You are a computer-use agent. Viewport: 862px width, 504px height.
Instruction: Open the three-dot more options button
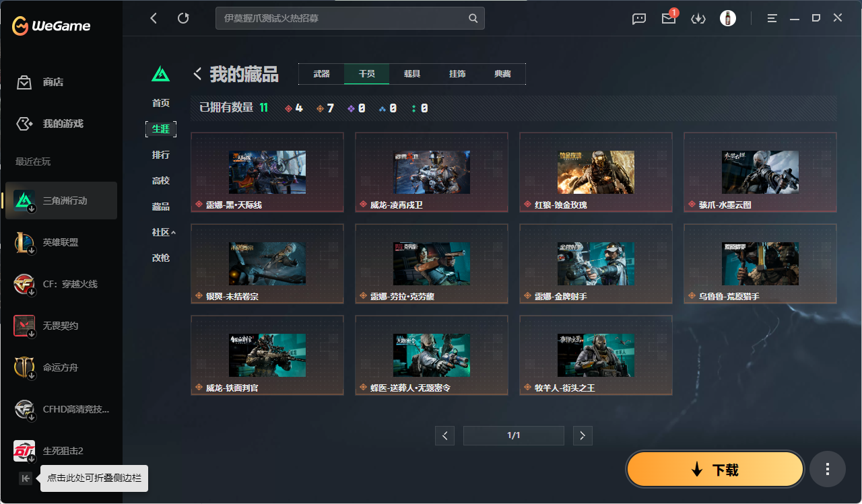point(828,470)
